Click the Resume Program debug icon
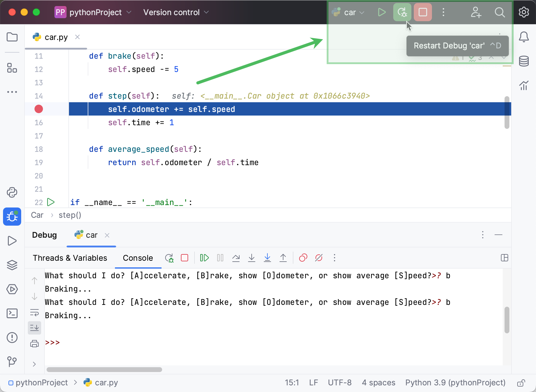Image resolution: width=536 pixels, height=392 pixels. pos(204,258)
